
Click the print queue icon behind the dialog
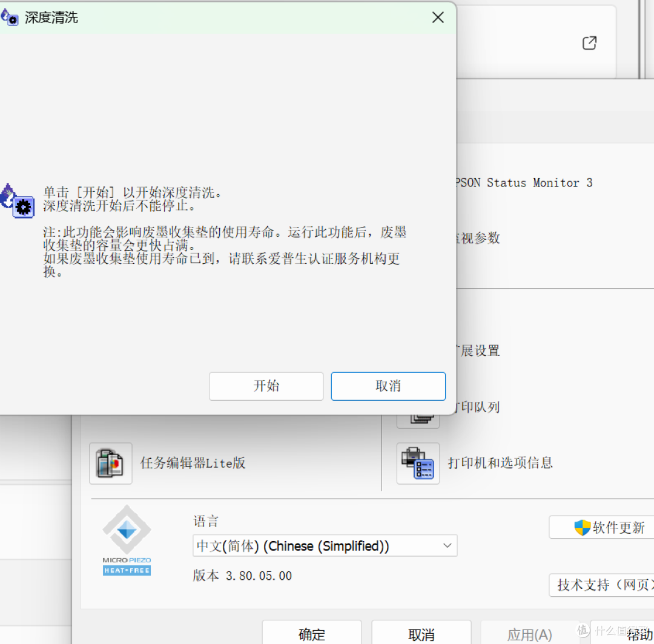(418, 420)
